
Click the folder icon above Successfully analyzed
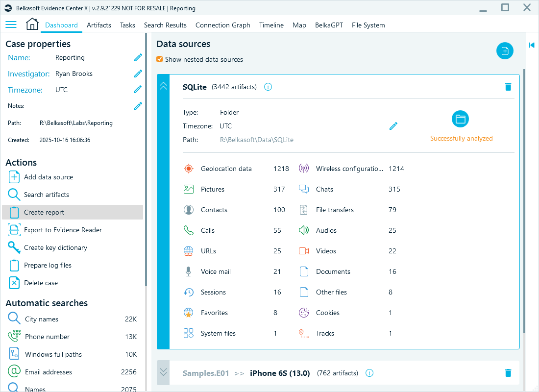click(460, 118)
